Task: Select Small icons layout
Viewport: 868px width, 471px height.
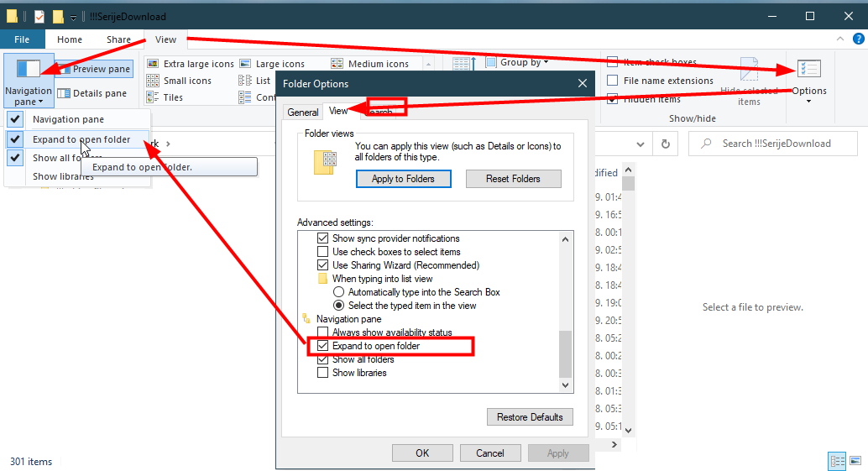Action: tap(179, 81)
